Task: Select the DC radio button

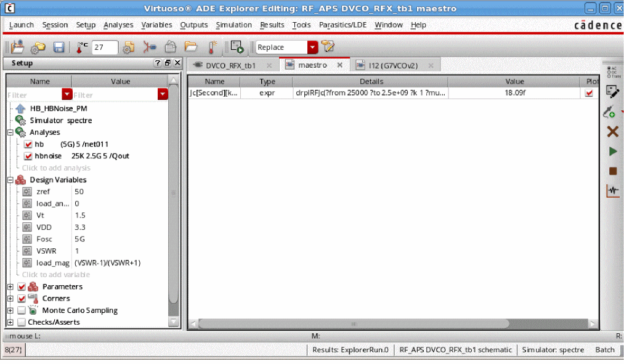Action: 609,72
